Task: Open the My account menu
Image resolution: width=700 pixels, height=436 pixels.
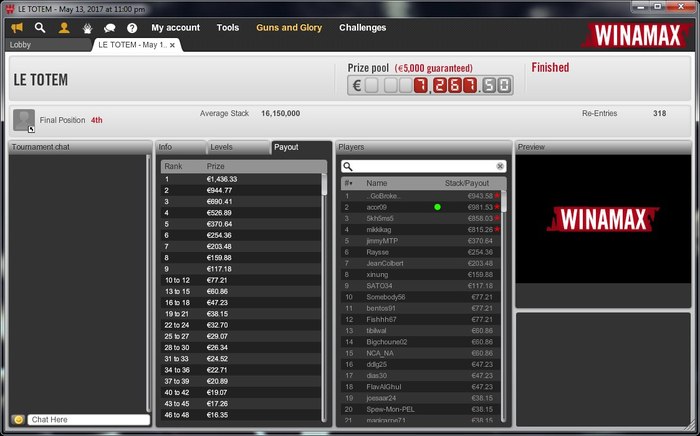Action: tap(175, 28)
